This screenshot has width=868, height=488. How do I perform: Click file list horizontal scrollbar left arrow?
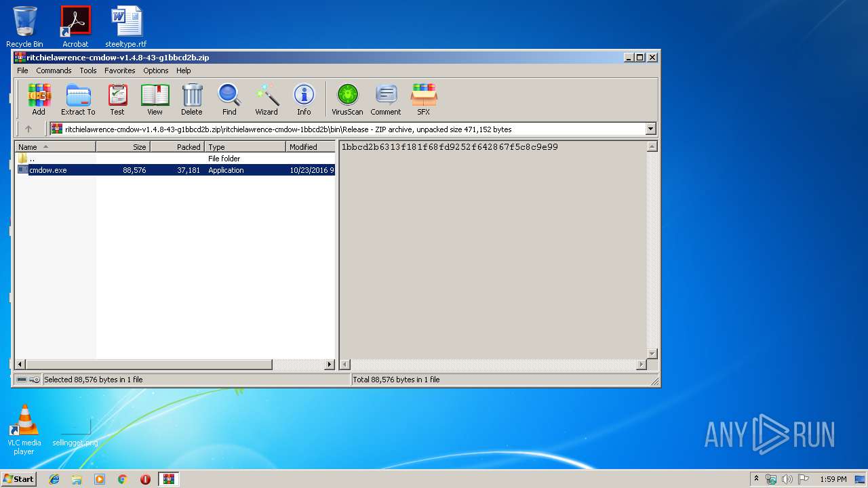click(x=20, y=364)
